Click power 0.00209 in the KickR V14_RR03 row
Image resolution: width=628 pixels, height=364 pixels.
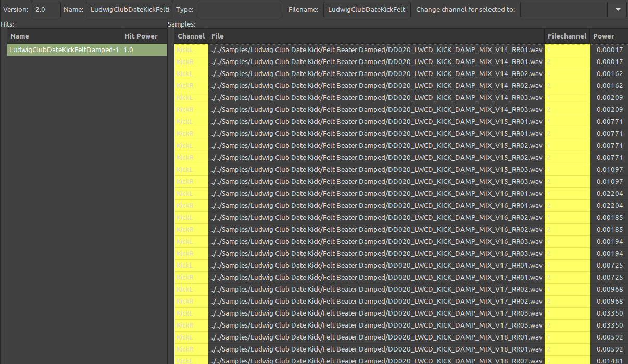(x=608, y=110)
